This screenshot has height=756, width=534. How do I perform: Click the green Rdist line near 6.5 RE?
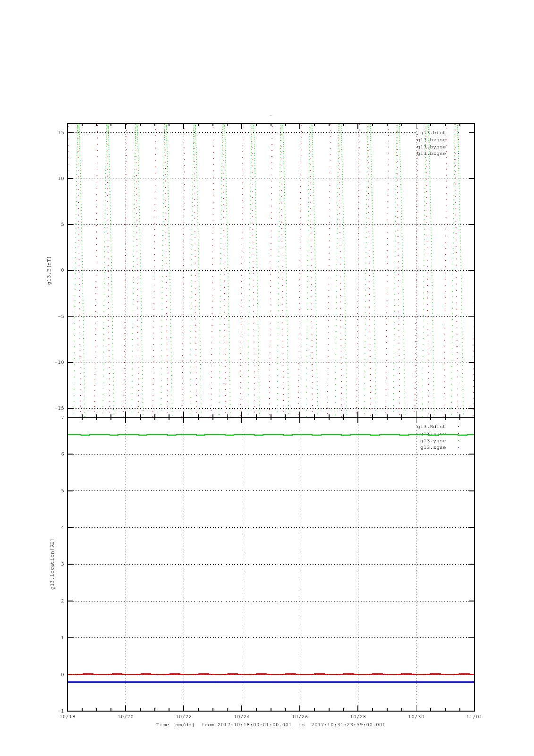click(x=271, y=435)
